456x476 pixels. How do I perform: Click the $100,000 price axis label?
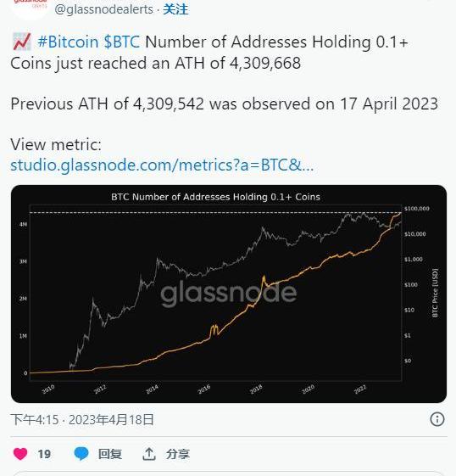tap(417, 209)
